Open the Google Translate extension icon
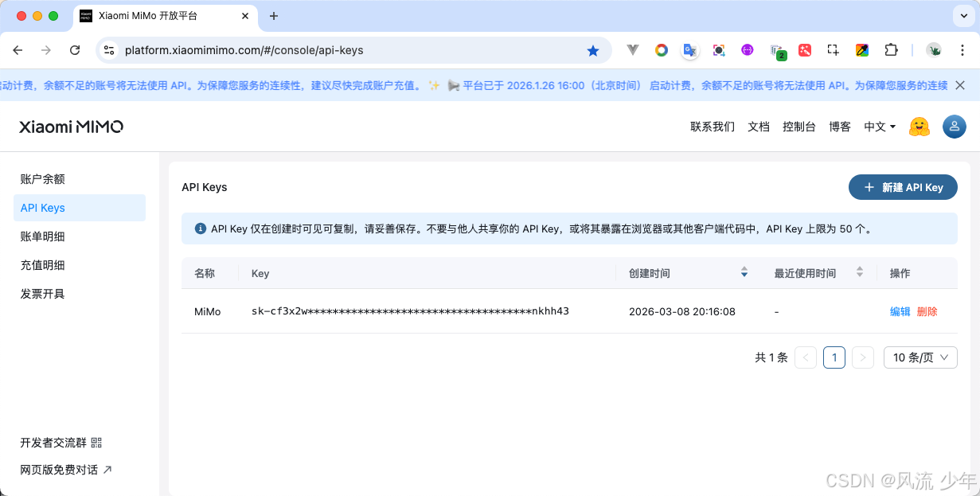The image size is (980, 496). pos(689,49)
